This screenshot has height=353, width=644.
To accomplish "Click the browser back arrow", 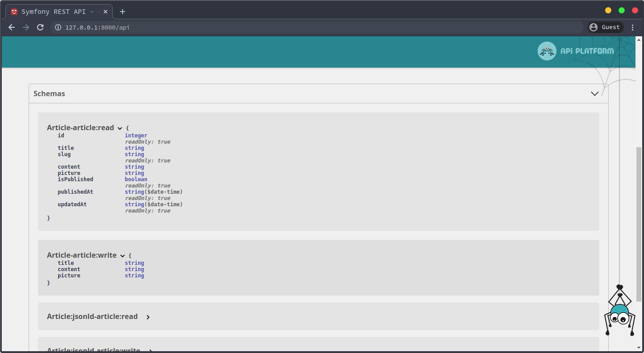I will coord(12,27).
